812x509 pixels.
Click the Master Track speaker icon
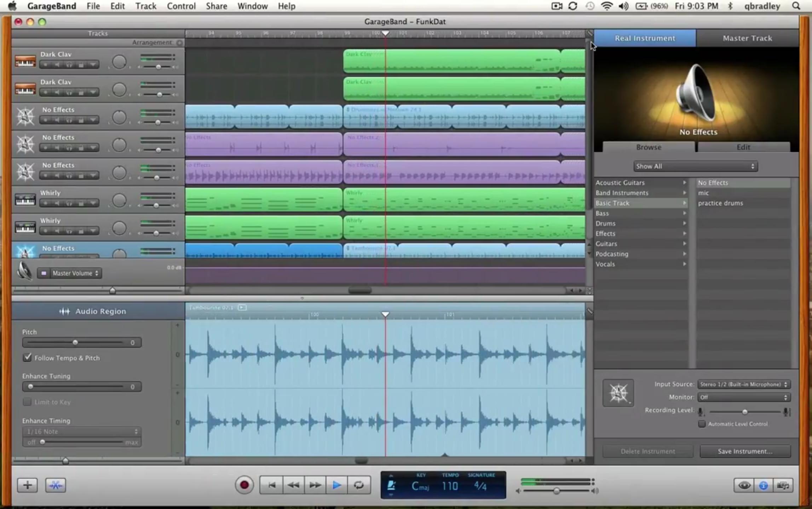point(24,271)
